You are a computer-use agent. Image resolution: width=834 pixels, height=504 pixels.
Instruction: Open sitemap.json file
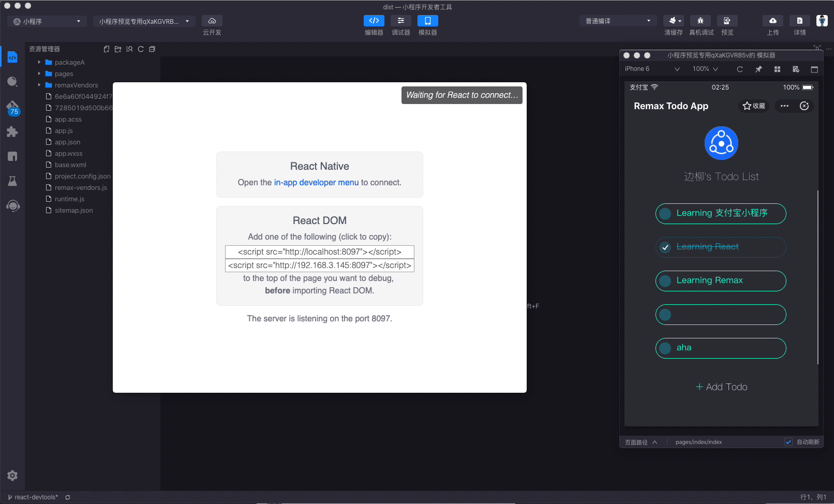[x=73, y=210]
